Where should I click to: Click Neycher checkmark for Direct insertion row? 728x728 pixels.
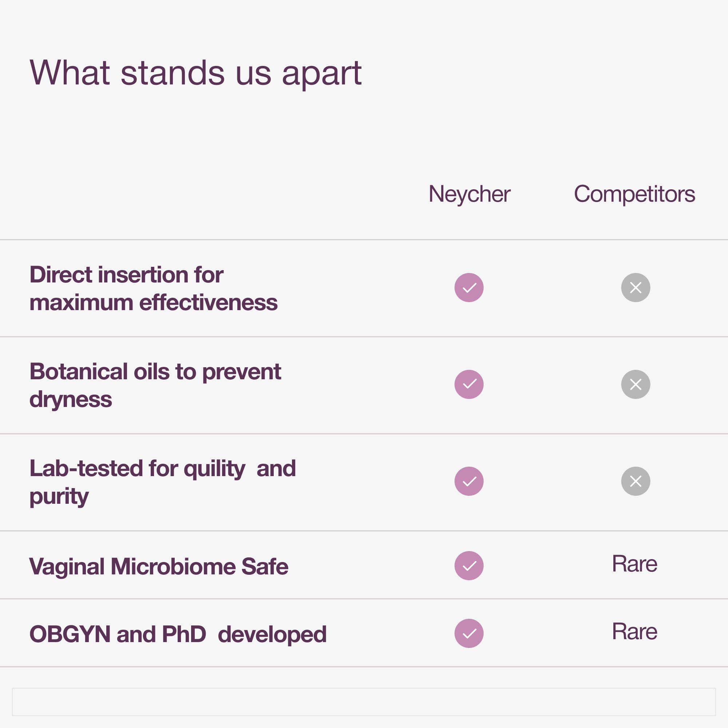469,288
